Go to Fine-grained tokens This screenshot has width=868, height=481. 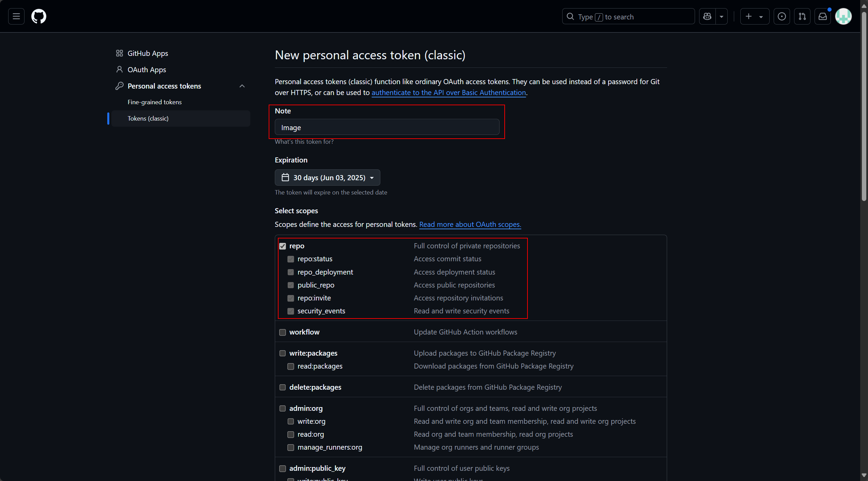[x=154, y=102]
